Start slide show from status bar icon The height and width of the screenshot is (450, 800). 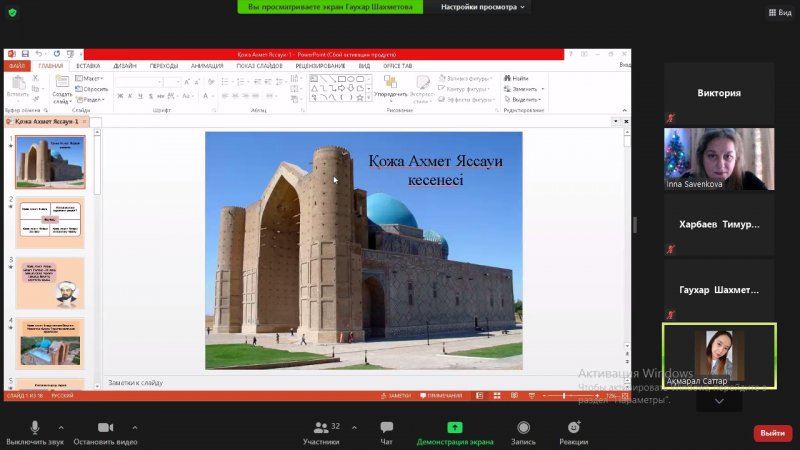[x=532, y=396]
